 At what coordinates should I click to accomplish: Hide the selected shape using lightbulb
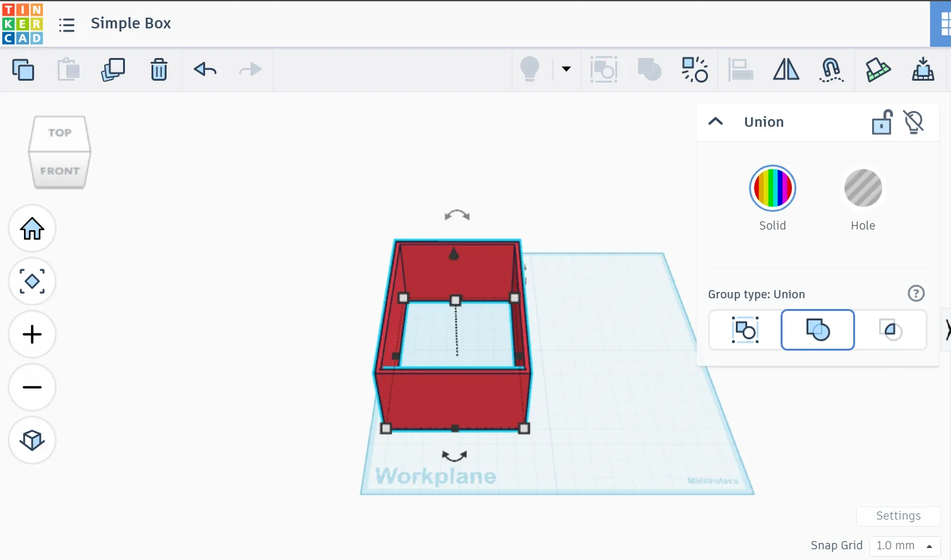tap(914, 122)
